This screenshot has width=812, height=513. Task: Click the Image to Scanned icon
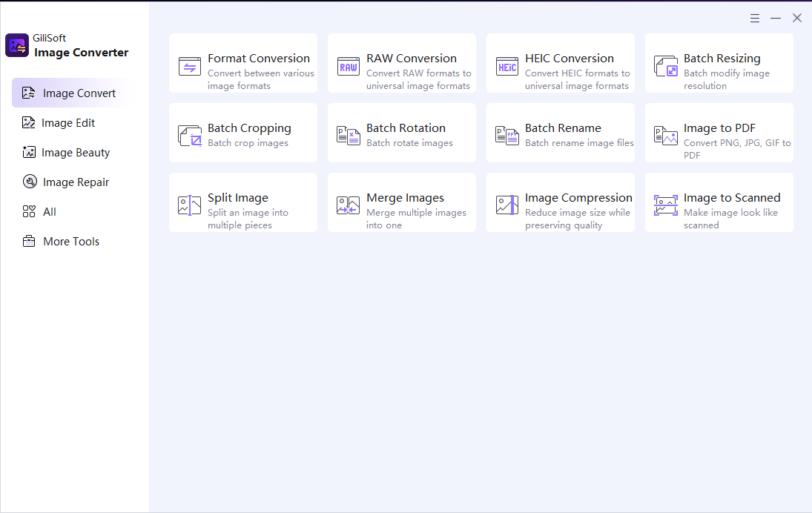[x=665, y=205]
